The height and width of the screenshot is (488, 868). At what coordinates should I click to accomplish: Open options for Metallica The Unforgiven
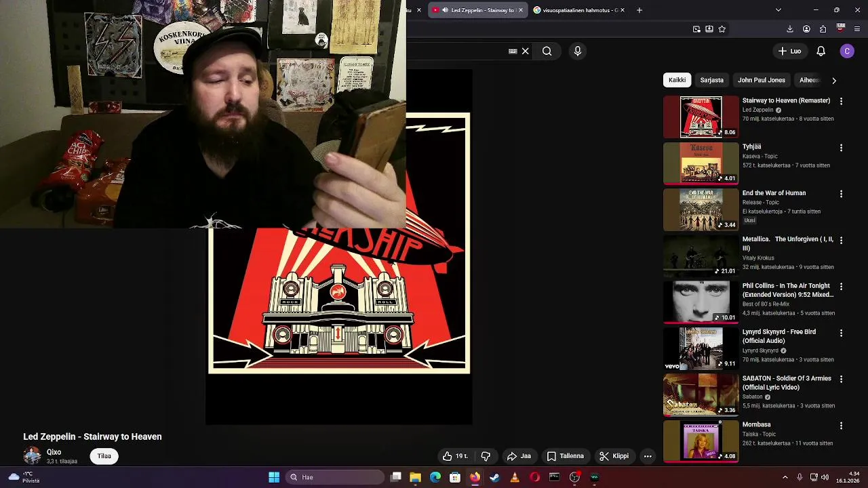841,240
